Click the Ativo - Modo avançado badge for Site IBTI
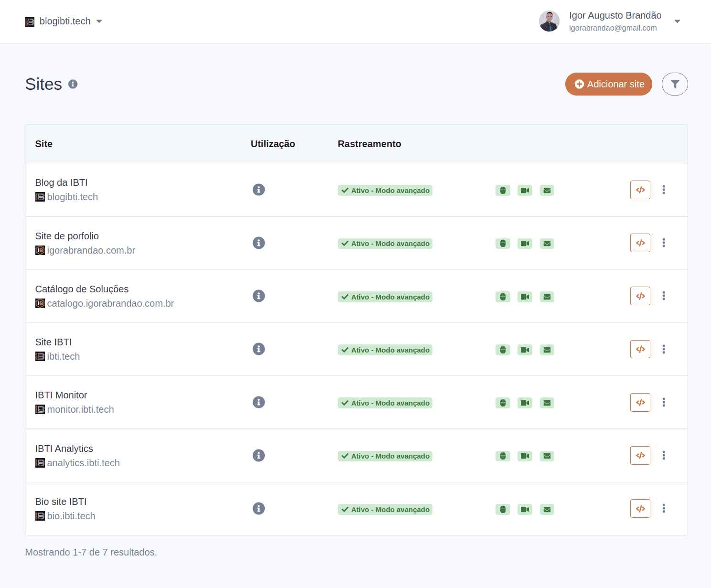Screen dimensions: 711x588 (385, 350)
